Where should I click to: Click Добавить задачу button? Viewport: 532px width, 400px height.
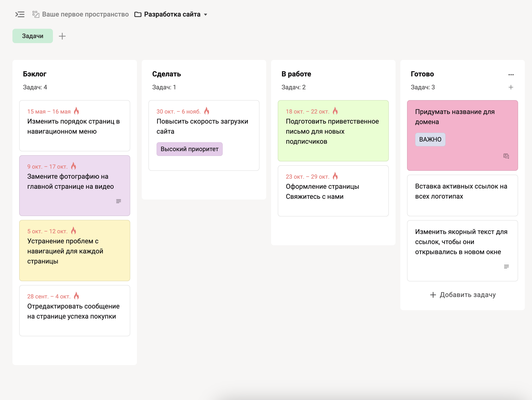[x=463, y=295]
